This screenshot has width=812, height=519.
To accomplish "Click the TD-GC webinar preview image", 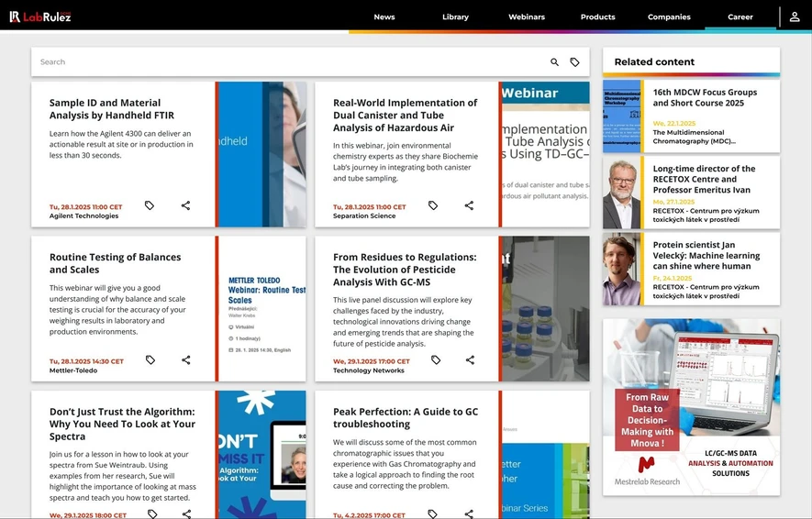I will click(546, 154).
